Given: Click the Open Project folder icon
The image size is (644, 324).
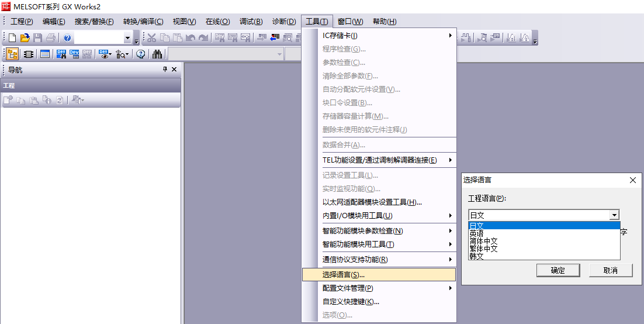Looking at the screenshot, I should (25, 38).
